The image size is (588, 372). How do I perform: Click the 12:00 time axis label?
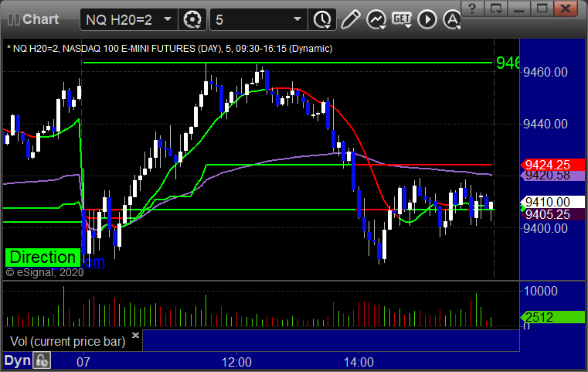click(x=236, y=362)
